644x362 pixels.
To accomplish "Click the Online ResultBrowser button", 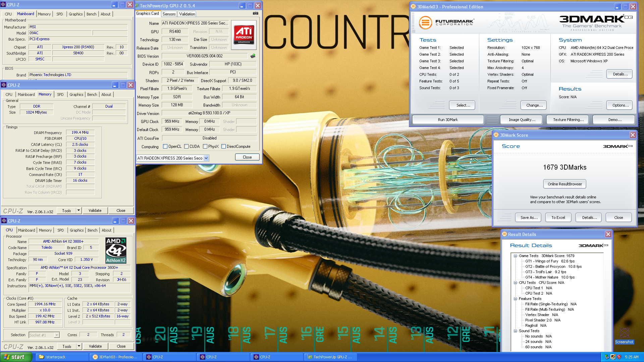I will tap(565, 184).
